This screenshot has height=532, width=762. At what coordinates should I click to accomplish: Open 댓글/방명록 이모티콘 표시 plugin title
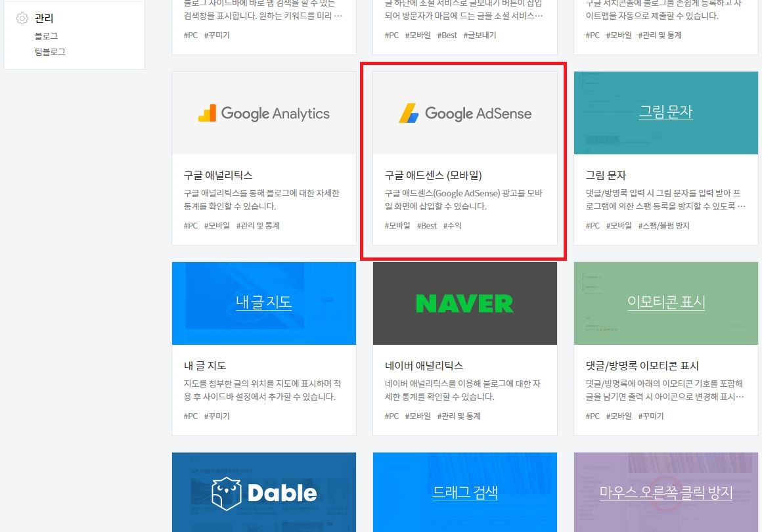[x=642, y=366]
